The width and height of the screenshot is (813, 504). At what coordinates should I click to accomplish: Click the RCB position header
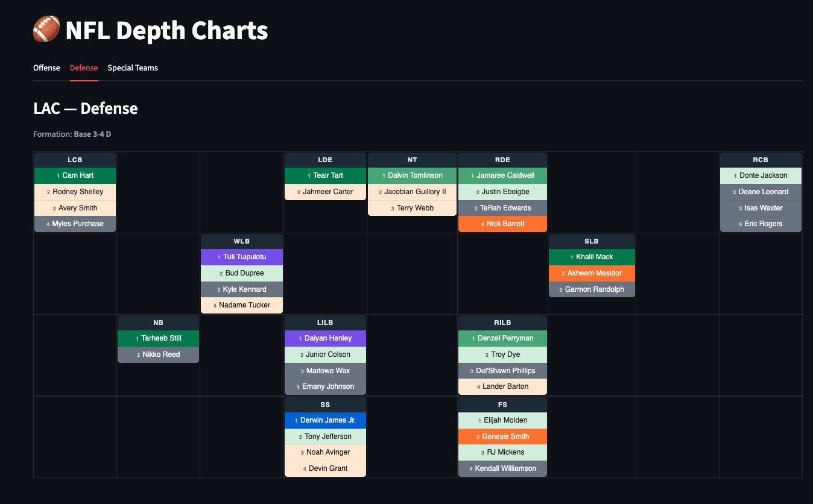[x=761, y=160]
